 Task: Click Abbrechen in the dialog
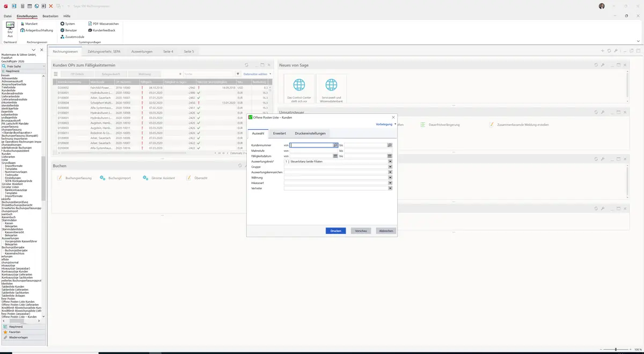[x=386, y=231]
